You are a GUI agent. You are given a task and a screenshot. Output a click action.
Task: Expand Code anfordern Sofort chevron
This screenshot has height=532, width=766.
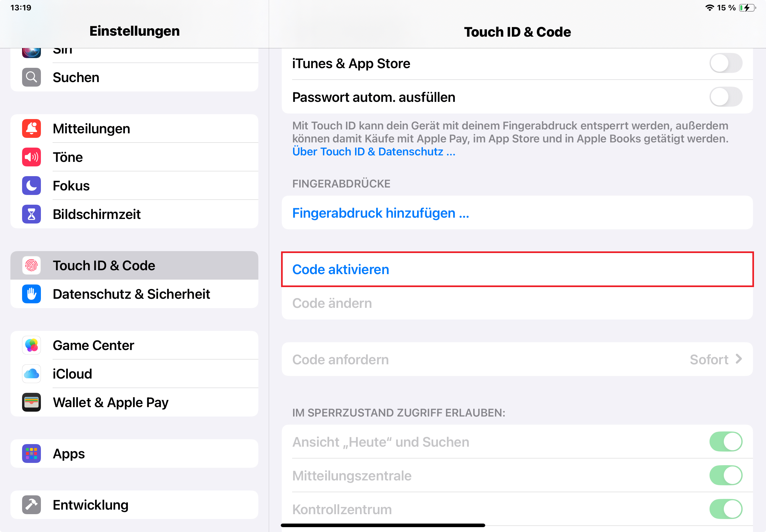point(738,359)
